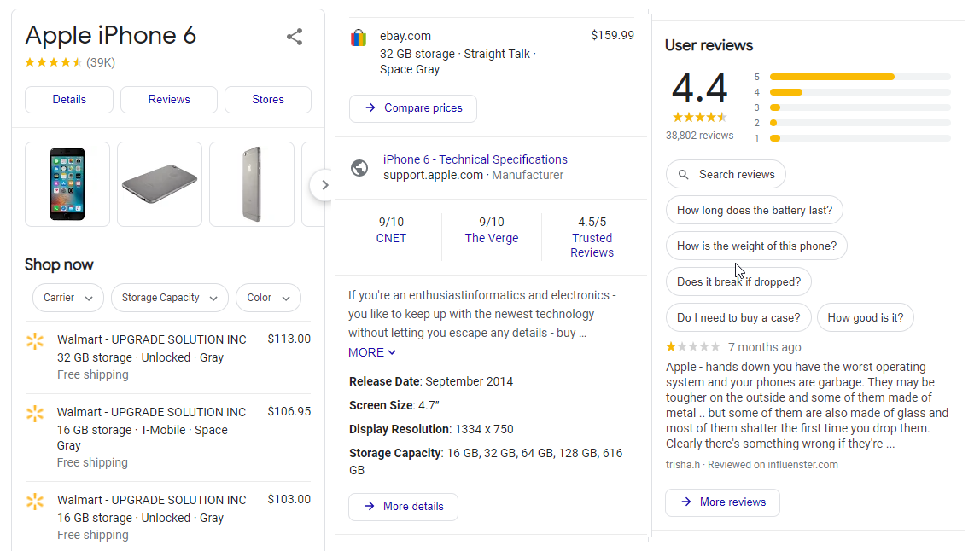Expand the product description with MORE
The width and height of the screenshot is (980, 551).
(x=371, y=352)
